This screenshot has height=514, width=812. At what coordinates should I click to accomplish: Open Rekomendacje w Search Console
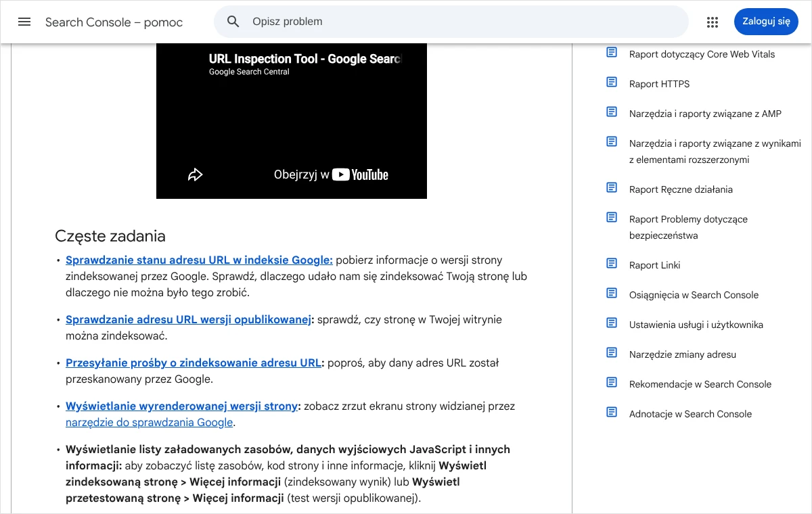point(700,384)
